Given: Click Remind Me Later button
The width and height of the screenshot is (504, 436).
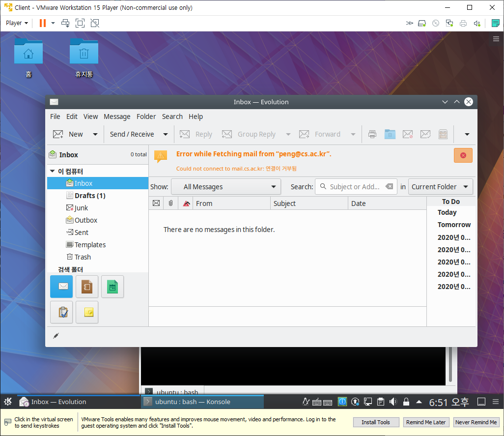Looking at the screenshot, I should pos(426,422).
